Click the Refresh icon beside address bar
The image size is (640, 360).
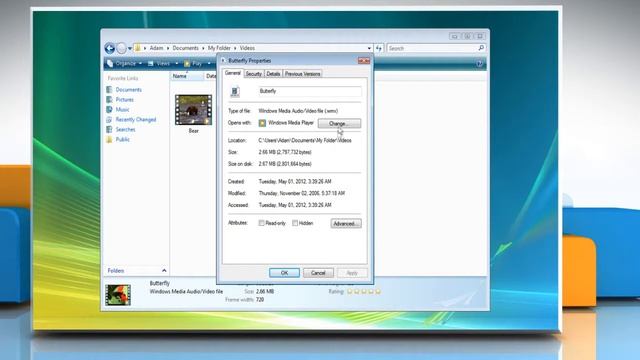coord(379,48)
